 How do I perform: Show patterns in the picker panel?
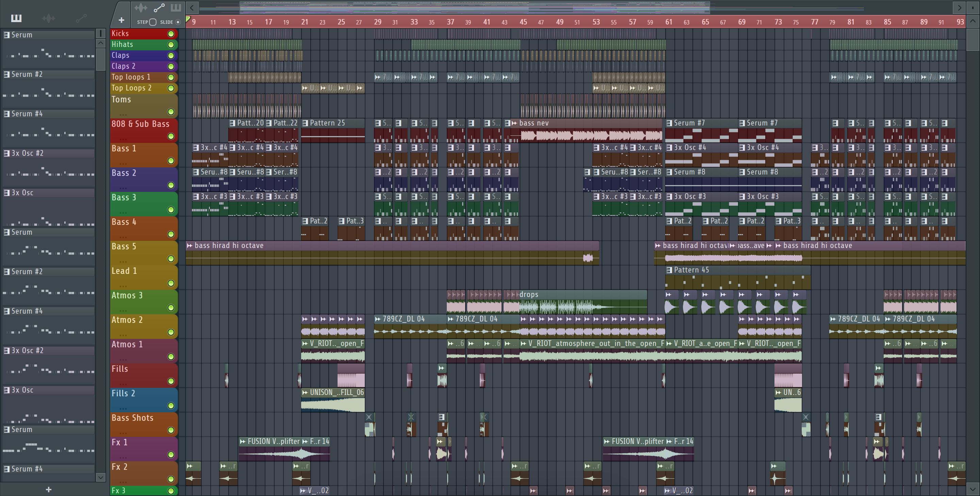pos(16,18)
